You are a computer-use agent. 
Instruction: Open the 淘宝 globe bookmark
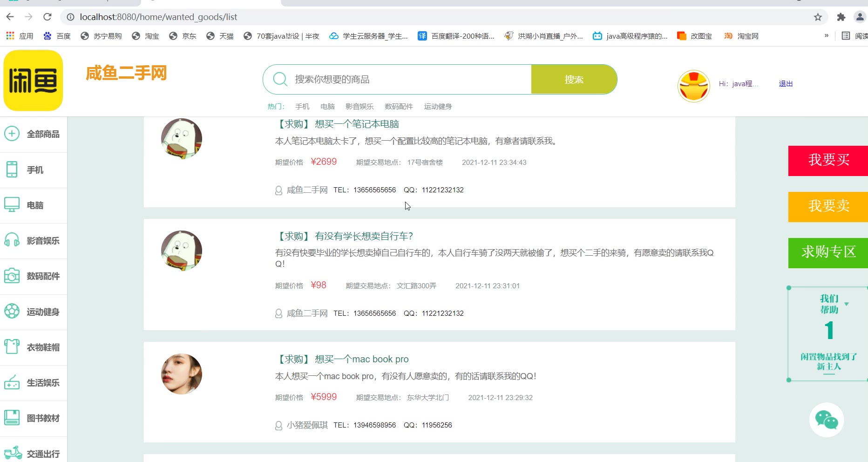pos(145,36)
